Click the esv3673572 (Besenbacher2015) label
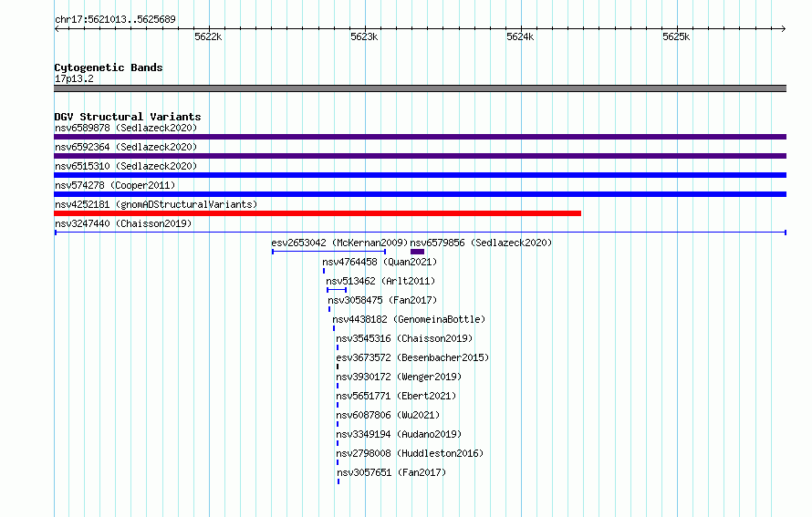This screenshot has width=812, height=517. click(412, 357)
